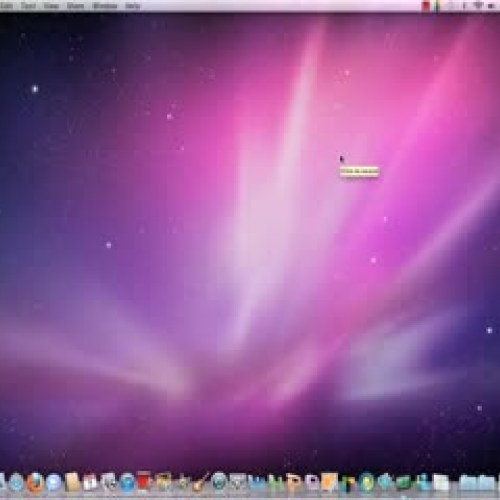Open the Window menu in the menu bar
The height and width of the screenshot is (500, 500).
pyautogui.click(x=105, y=6)
